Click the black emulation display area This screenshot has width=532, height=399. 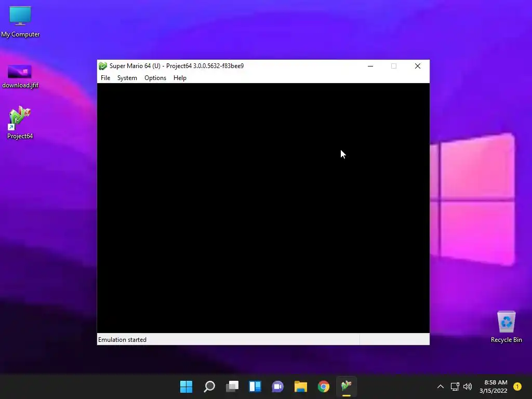263,208
